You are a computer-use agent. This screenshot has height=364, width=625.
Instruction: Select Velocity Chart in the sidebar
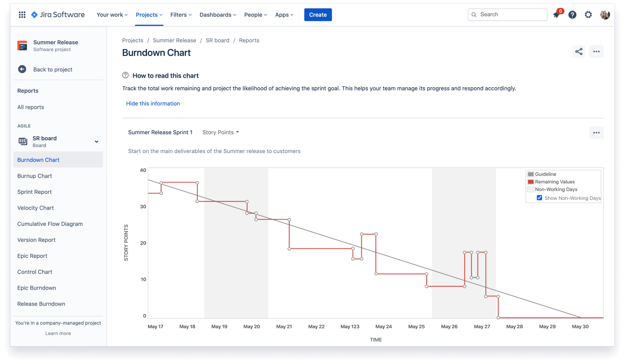(x=36, y=208)
